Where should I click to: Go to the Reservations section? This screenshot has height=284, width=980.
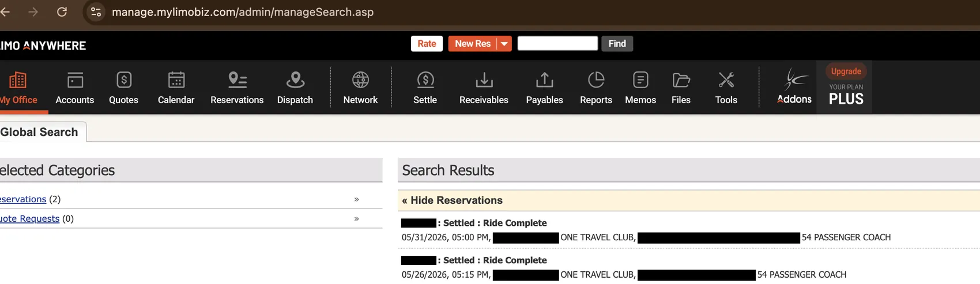[237, 88]
